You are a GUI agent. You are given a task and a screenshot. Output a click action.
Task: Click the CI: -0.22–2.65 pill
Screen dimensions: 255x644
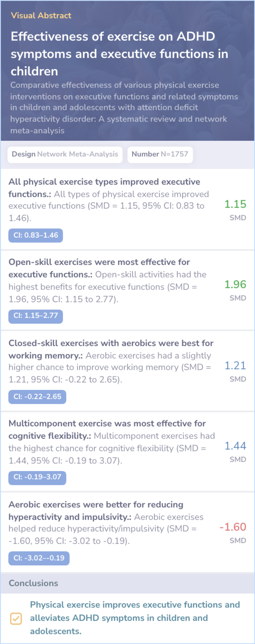tap(37, 397)
